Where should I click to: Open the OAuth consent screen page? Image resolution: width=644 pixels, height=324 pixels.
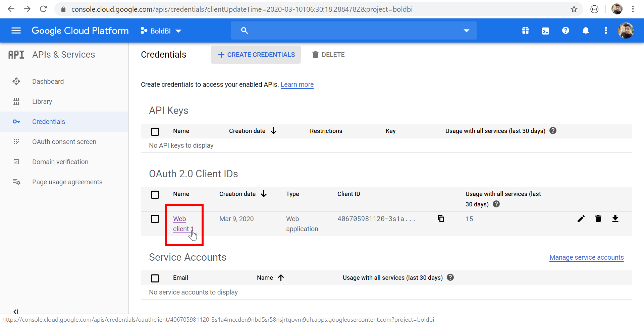point(64,142)
